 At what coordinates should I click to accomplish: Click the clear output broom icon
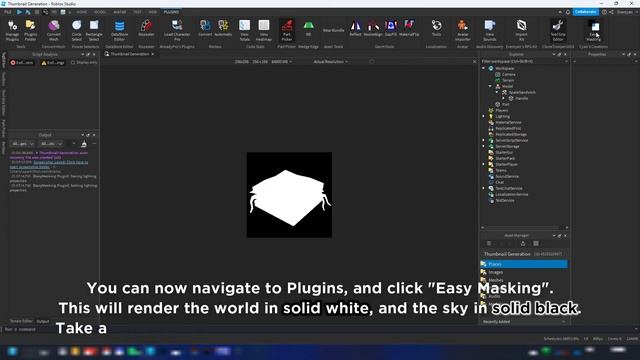click(84, 144)
